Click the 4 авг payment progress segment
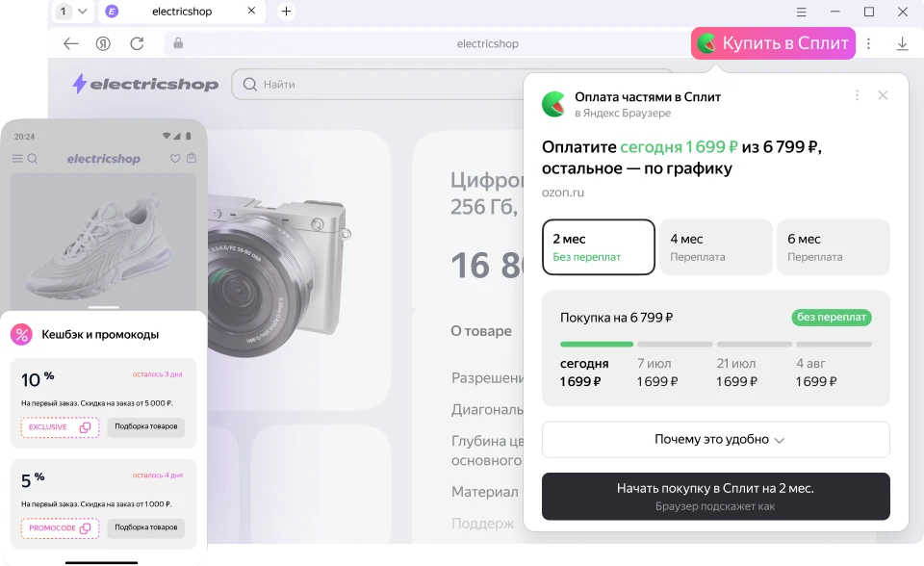 point(834,344)
